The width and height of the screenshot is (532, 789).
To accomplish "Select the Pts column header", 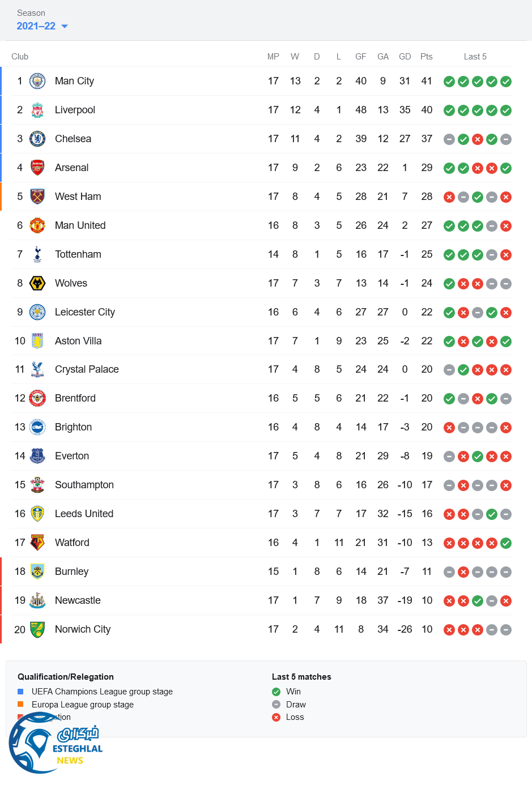I will [x=427, y=57].
